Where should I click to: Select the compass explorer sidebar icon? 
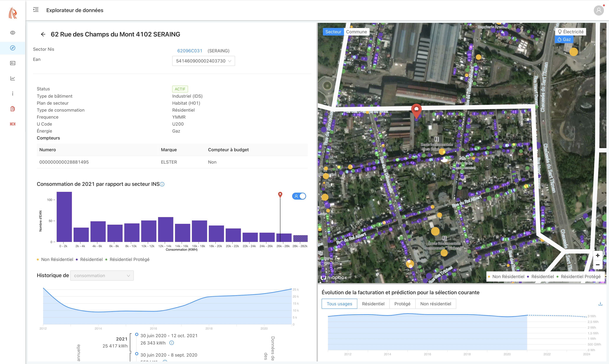(13, 48)
